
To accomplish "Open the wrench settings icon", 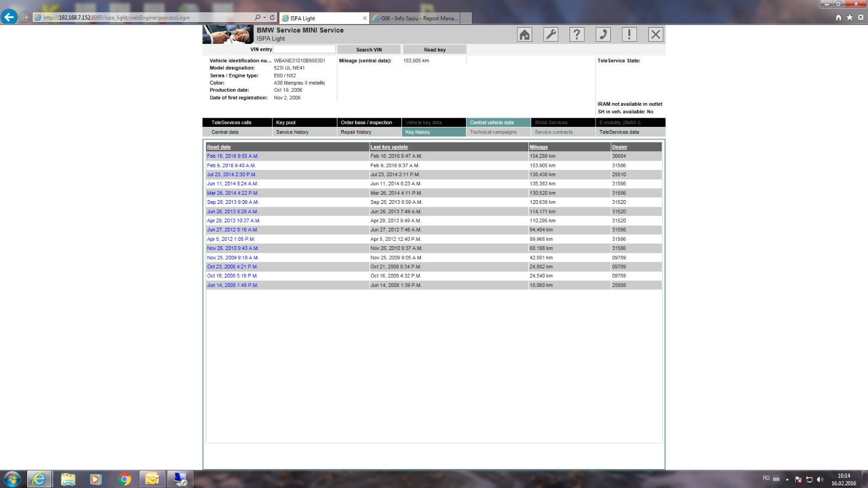I will [551, 35].
